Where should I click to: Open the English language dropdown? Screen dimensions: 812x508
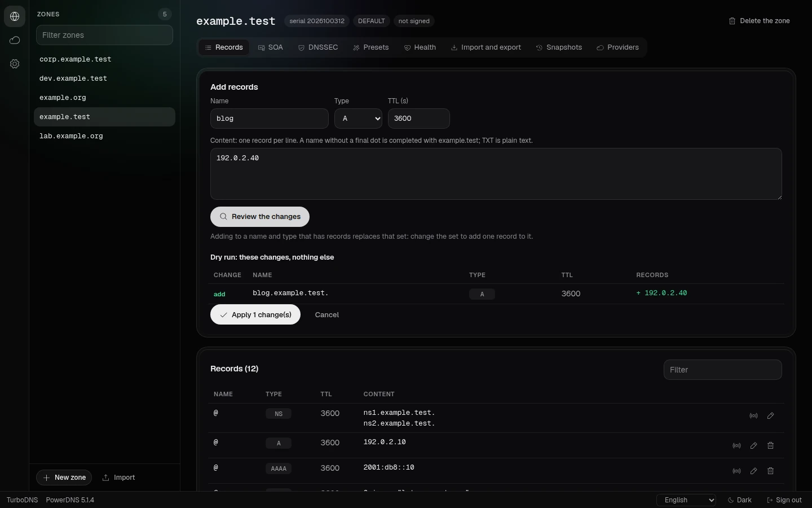coord(686,500)
